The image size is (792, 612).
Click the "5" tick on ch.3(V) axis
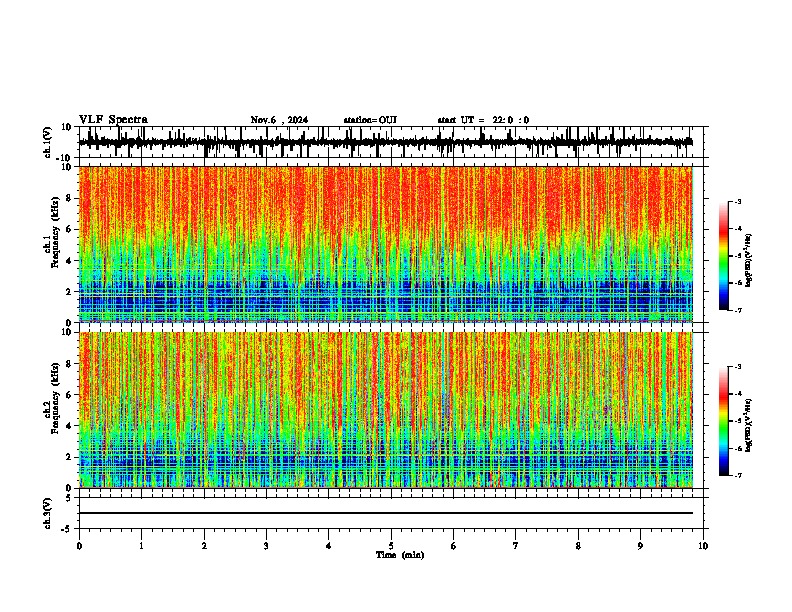click(70, 498)
